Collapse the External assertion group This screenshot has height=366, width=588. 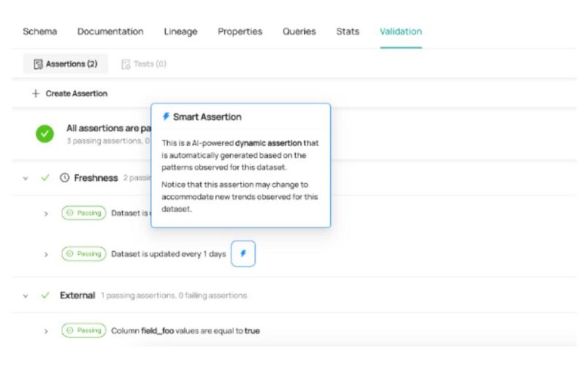pos(25,296)
